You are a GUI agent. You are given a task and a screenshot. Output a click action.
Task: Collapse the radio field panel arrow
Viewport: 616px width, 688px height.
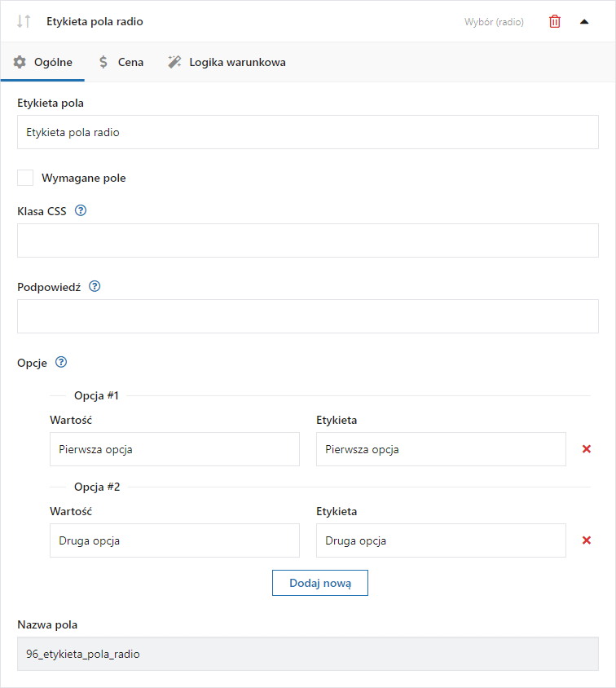[584, 21]
